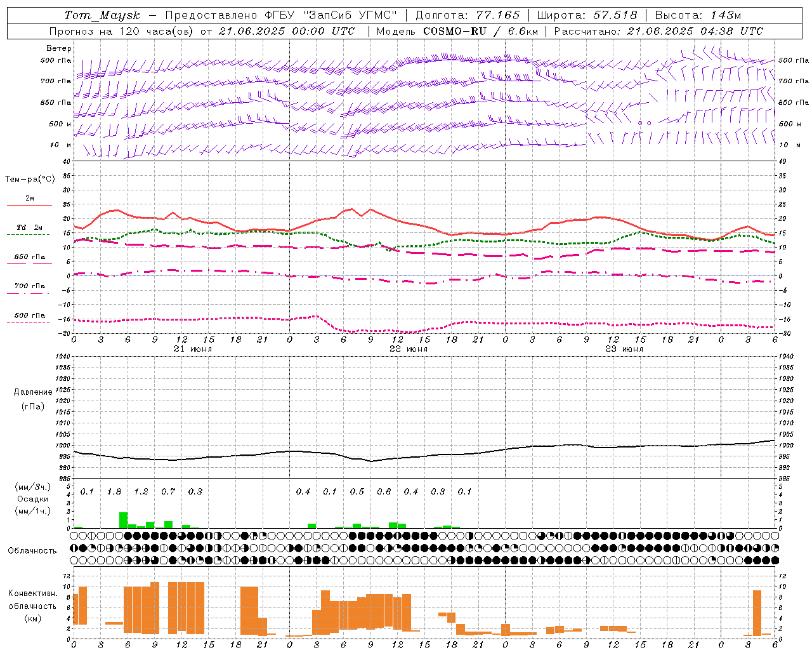
Task: Click the Тем-ра(°C) axis title
Action: (x=30, y=180)
